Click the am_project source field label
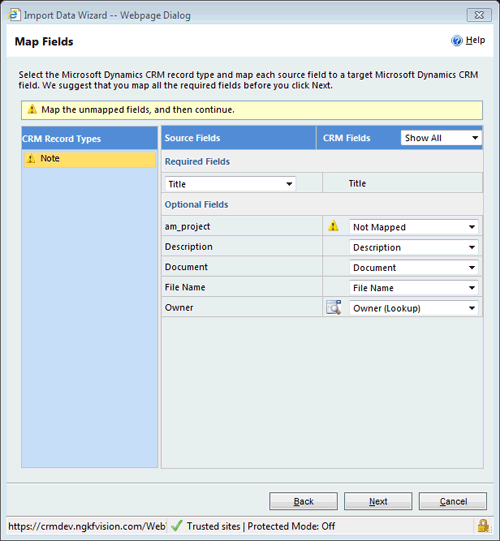The image size is (500, 541). [187, 227]
